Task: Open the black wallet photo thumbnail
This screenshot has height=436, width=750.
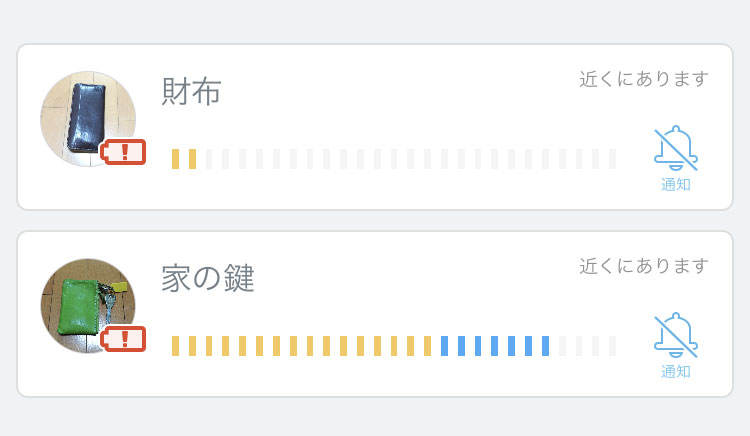Action: click(x=88, y=119)
